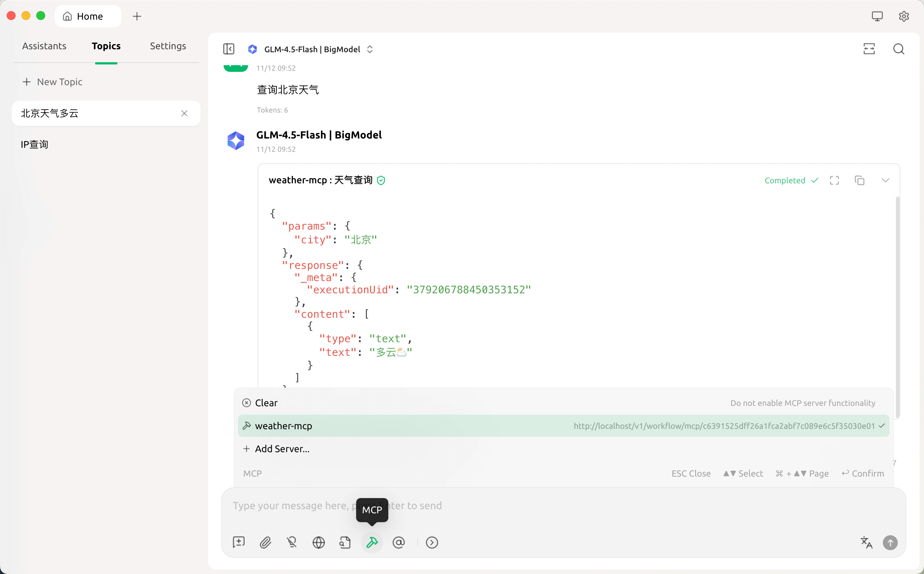Collapse the weather-mcp result with the chevron
This screenshot has width=924, height=574.
(x=885, y=180)
